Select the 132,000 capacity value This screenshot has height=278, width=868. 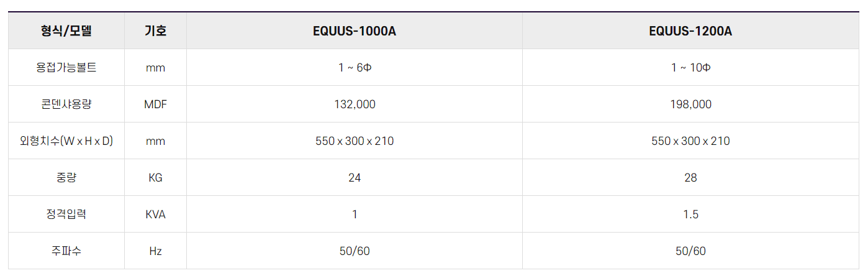click(x=355, y=104)
